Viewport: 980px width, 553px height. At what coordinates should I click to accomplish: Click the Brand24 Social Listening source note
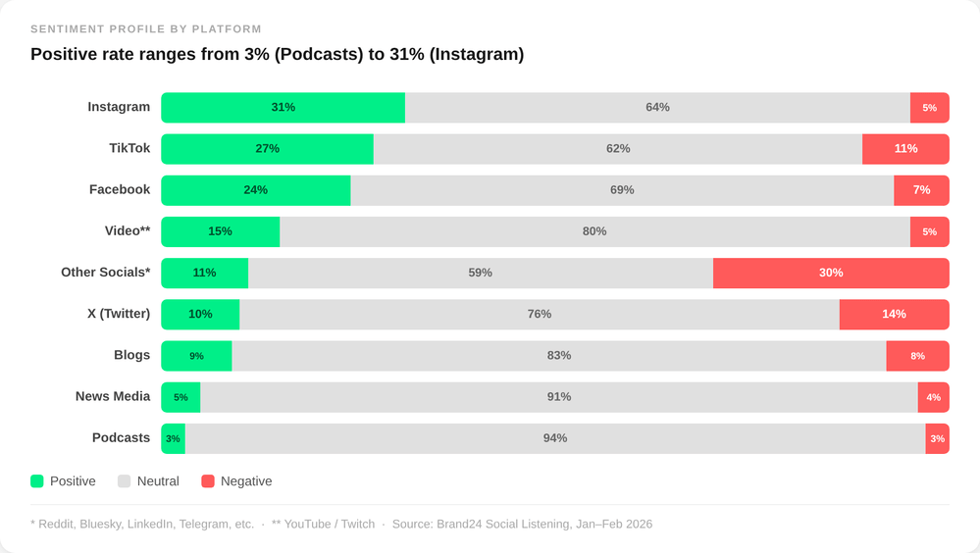[522, 525]
